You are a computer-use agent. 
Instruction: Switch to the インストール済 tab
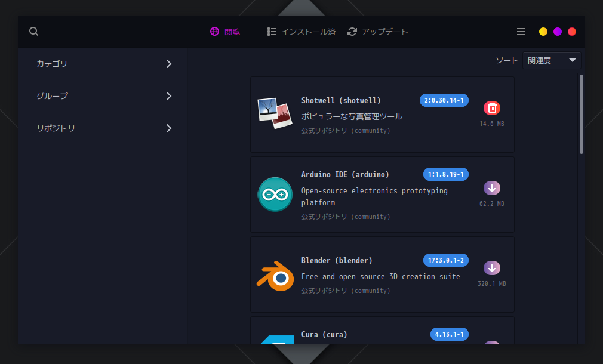click(x=301, y=32)
